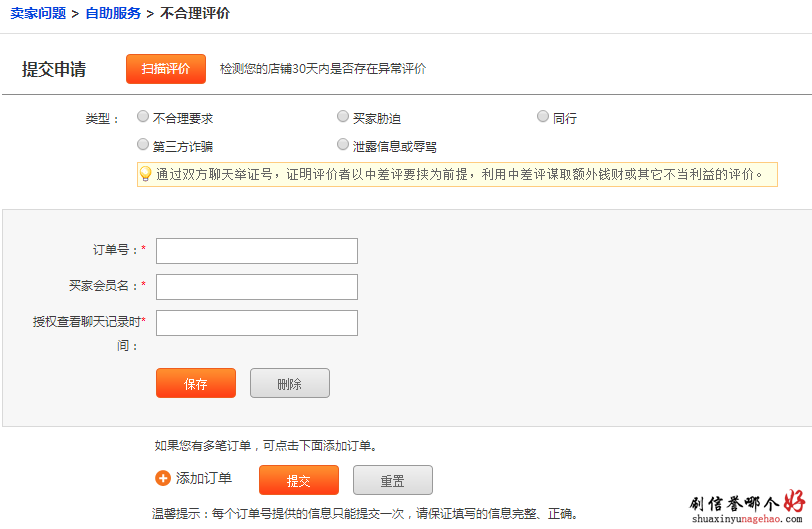Click the orange plus icon beside 添加订单
The image size is (812, 529).
163,478
